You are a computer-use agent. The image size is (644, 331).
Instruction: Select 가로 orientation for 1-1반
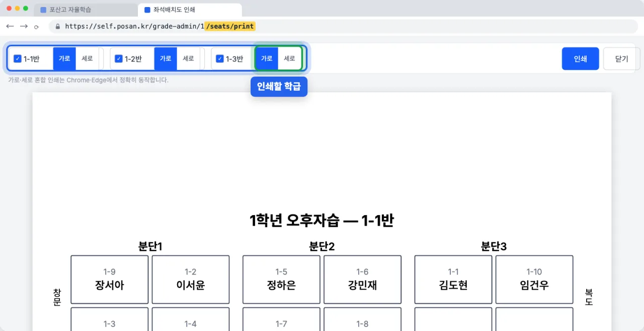64,58
